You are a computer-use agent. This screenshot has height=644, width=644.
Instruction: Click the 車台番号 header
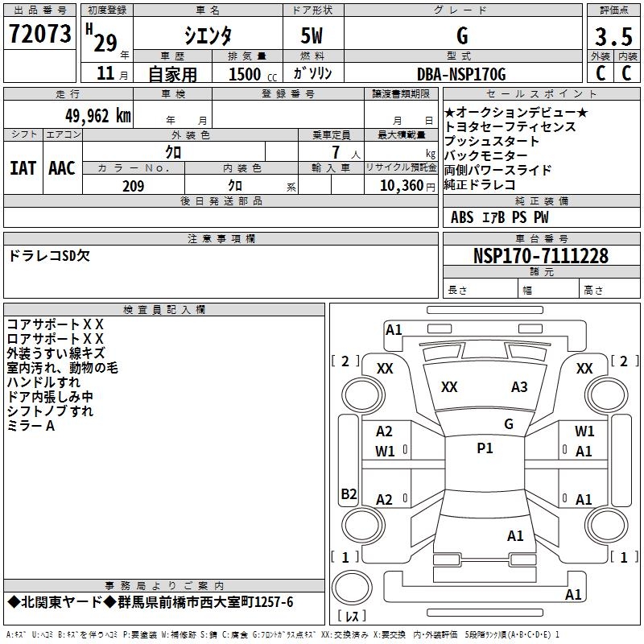tap(541, 238)
